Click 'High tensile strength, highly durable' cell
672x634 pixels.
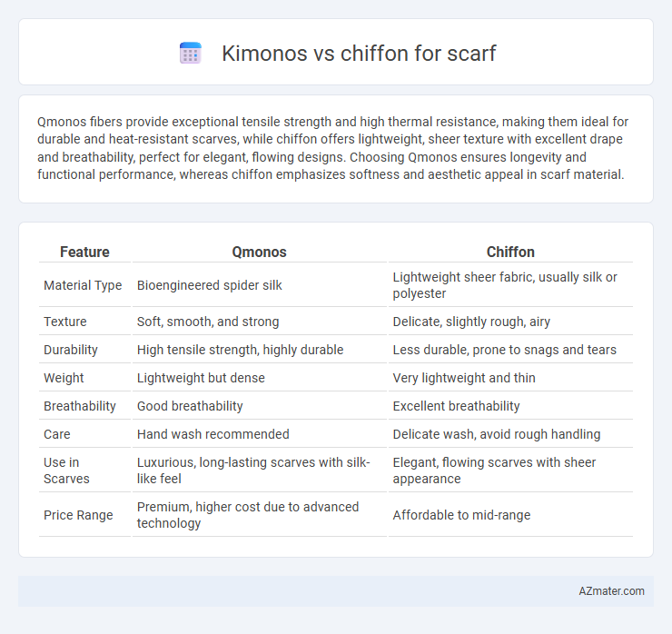(240, 350)
